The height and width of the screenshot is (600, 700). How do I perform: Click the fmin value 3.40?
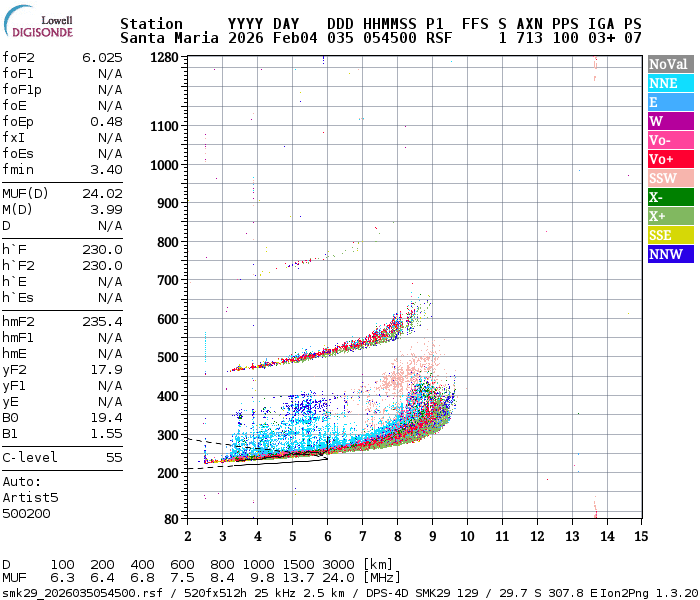point(106,169)
